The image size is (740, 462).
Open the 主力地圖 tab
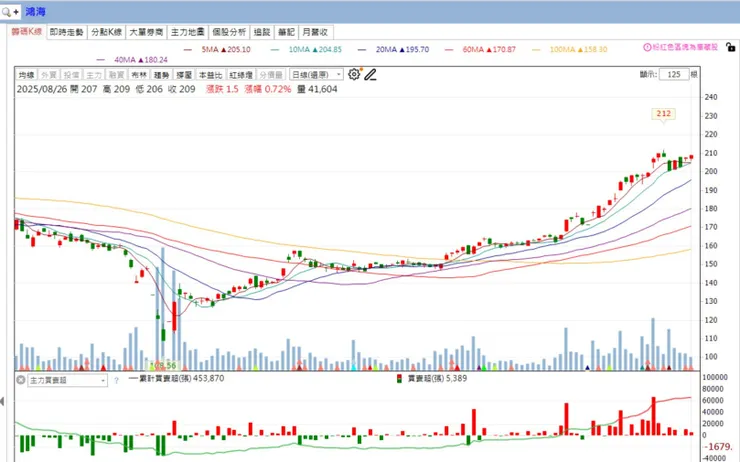188,32
